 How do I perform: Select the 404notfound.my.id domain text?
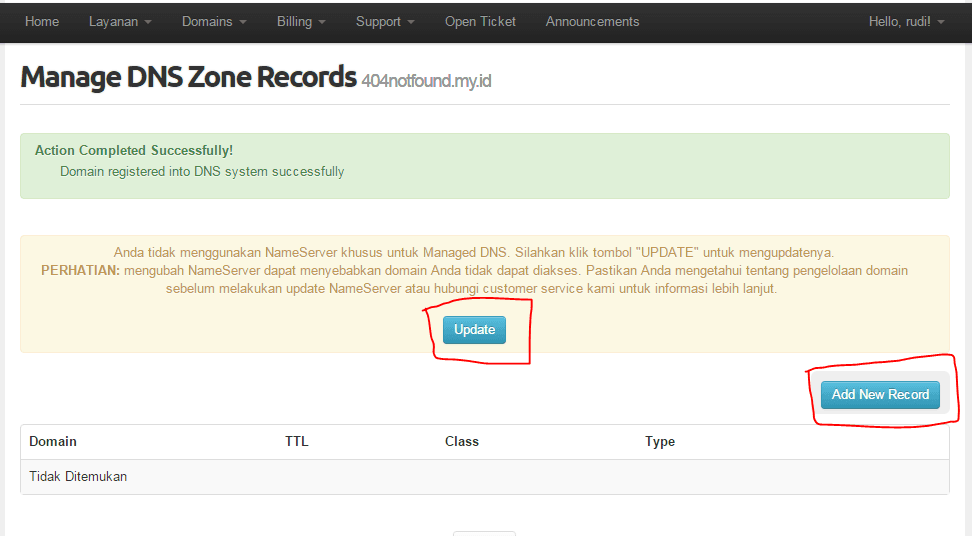click(426, 81)
